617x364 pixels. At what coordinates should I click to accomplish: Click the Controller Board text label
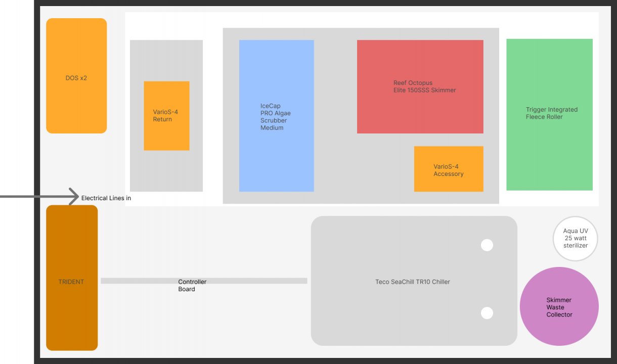192,286
